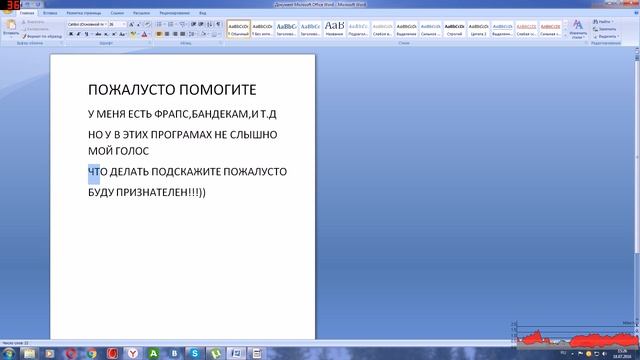Image resolution: width=640 pixels, height=360 pixels.
Task: Click the Paste (Вставить) button
Action: (x=11, y=28)
